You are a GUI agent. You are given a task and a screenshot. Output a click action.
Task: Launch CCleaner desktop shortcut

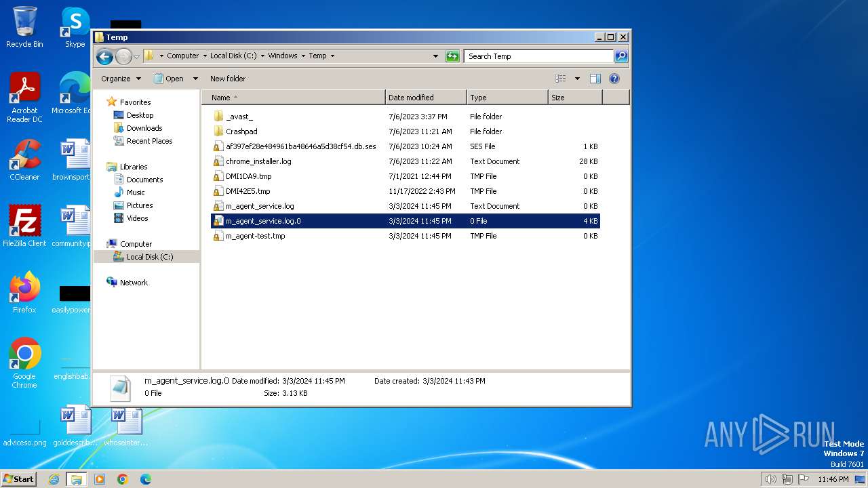[x=24, y=160]
